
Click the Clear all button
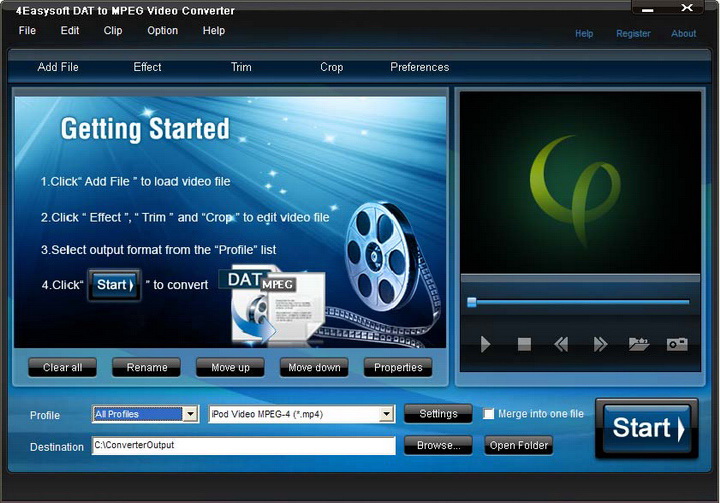point(62,367)
